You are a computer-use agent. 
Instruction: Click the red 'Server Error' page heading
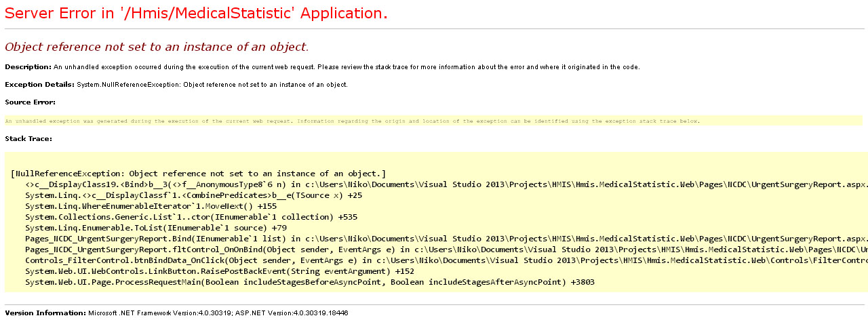197,14
